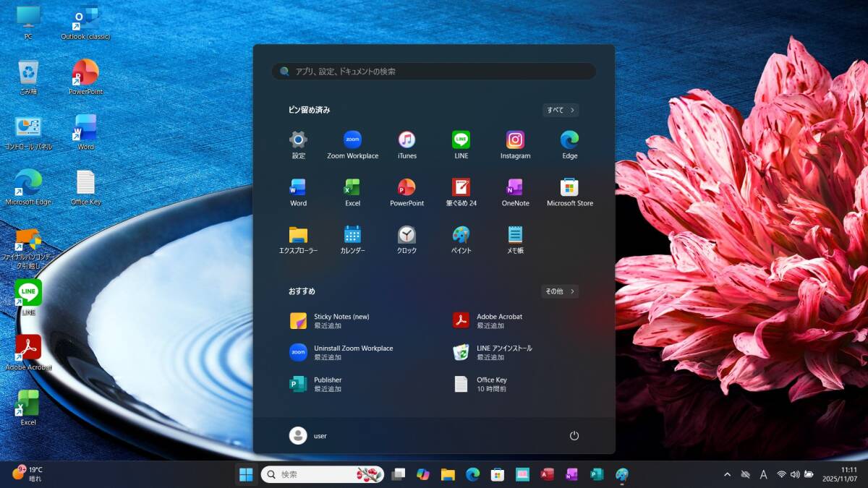Viewport: 868px width, 488px height.
Task: Select コントロールパネル desktop icon
Action: click(28, 132)
